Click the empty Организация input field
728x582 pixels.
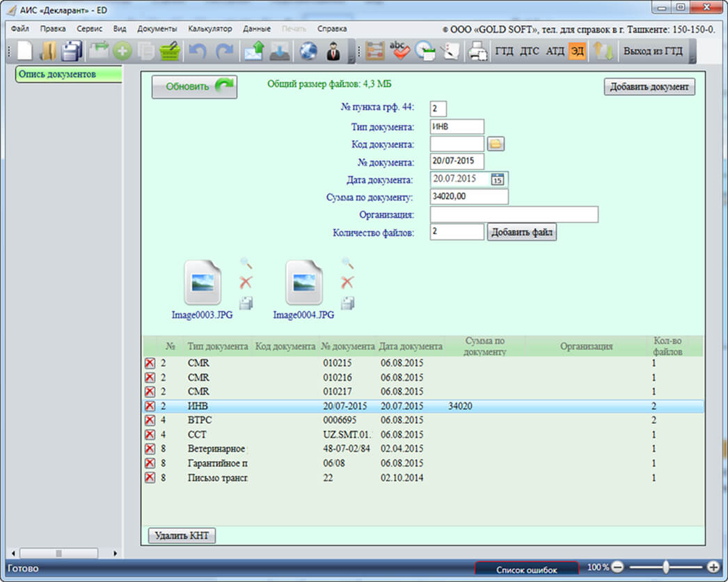[514, 214]
